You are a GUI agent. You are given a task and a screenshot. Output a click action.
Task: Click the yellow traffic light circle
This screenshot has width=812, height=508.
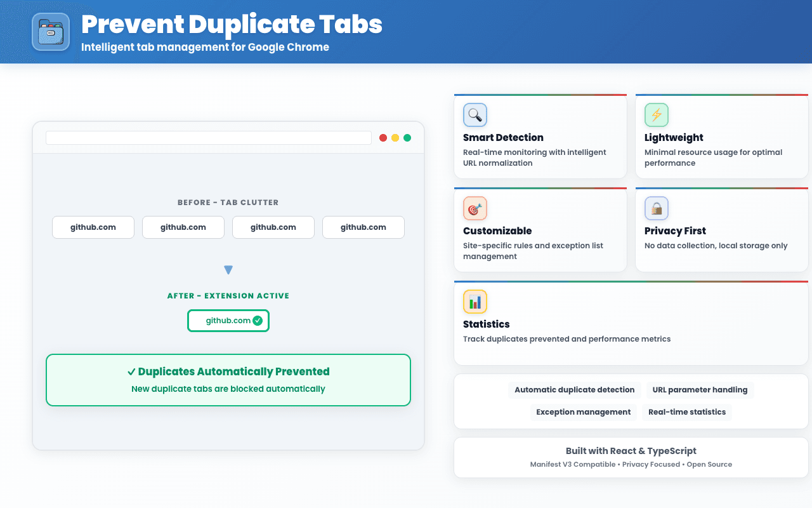[x=395, y=137]
